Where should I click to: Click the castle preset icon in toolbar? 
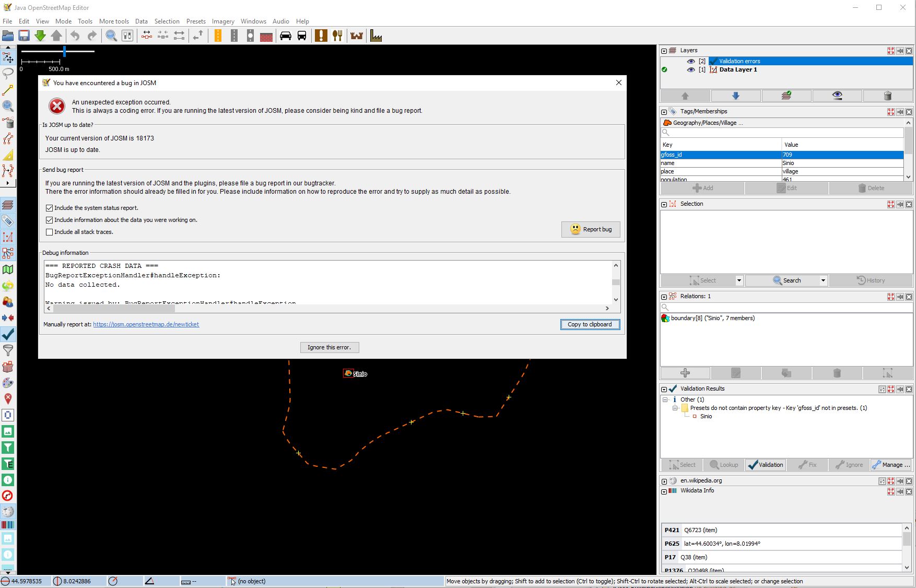357,36
